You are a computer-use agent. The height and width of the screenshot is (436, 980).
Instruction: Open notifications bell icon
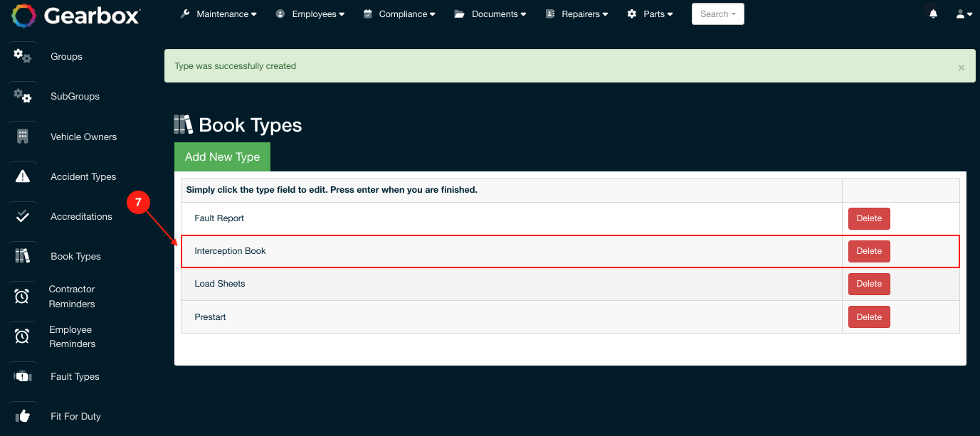(x=933, y=14)
